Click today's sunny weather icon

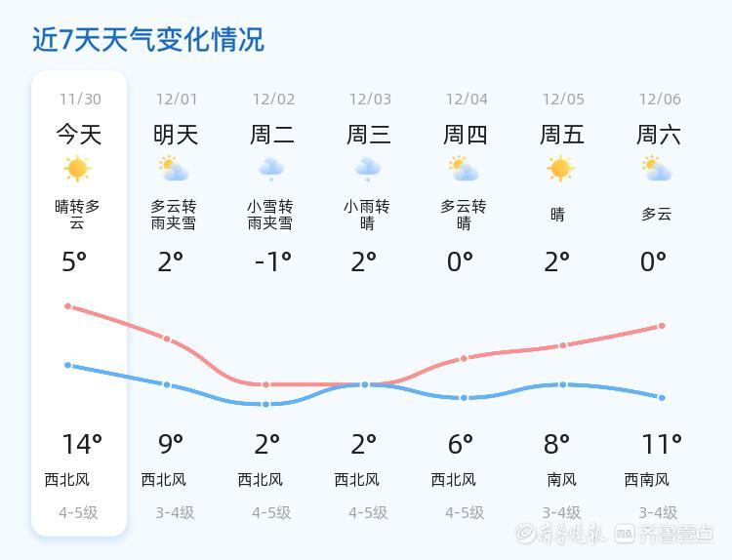(x=77, y=169)
